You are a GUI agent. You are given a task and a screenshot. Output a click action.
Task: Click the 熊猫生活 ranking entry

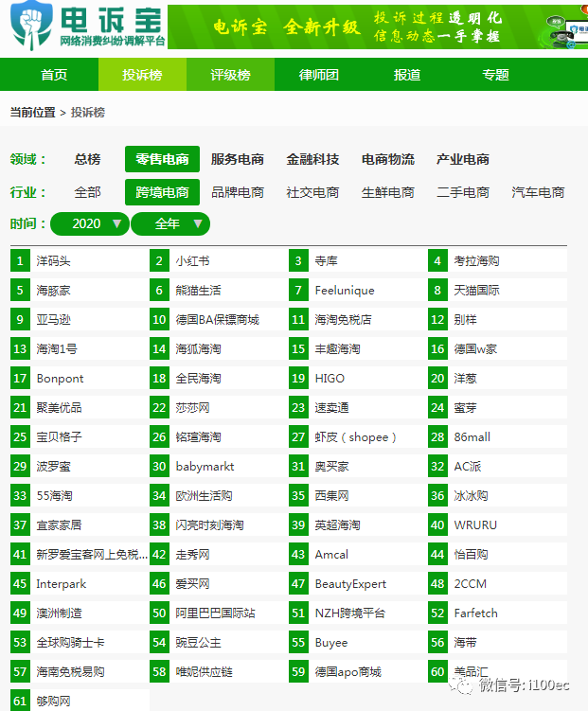pos(219,291)
